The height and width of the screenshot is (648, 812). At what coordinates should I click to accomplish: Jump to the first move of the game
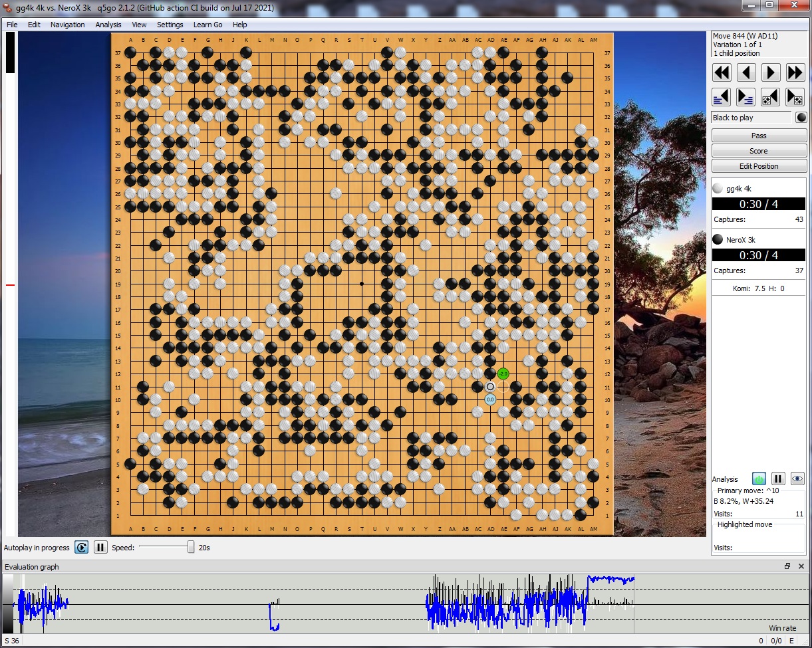tap(722, 72)
